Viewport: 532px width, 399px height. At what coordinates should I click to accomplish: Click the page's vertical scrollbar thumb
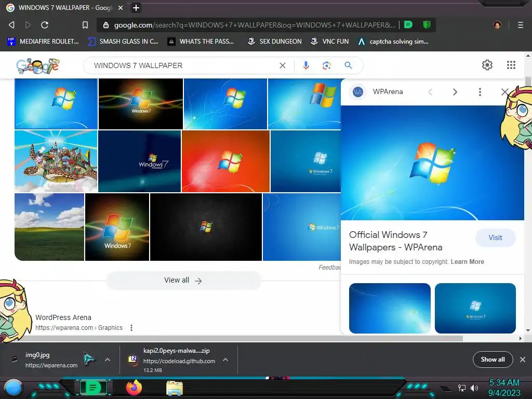tap(528, 82)
